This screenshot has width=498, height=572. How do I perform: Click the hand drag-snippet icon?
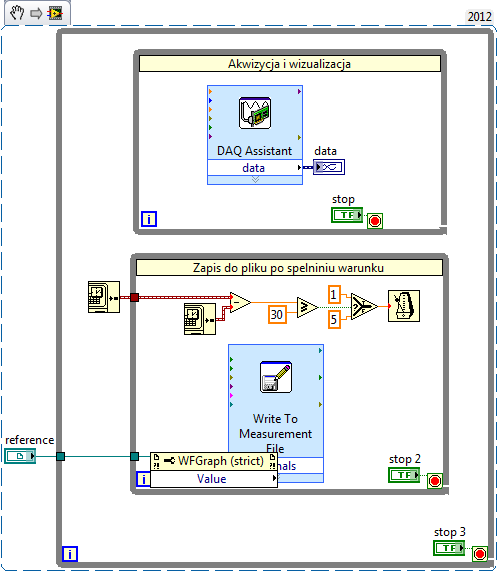click(x=16, y=13)
